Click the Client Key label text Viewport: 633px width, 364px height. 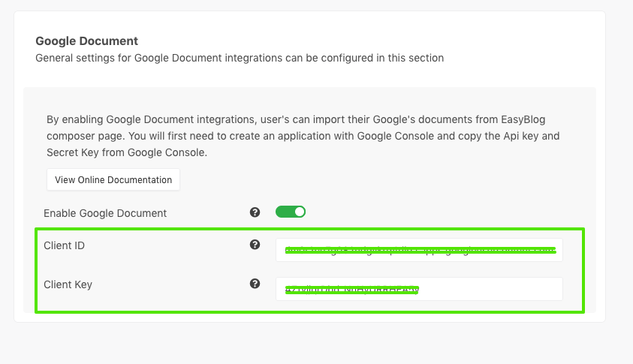pos(68,284)
